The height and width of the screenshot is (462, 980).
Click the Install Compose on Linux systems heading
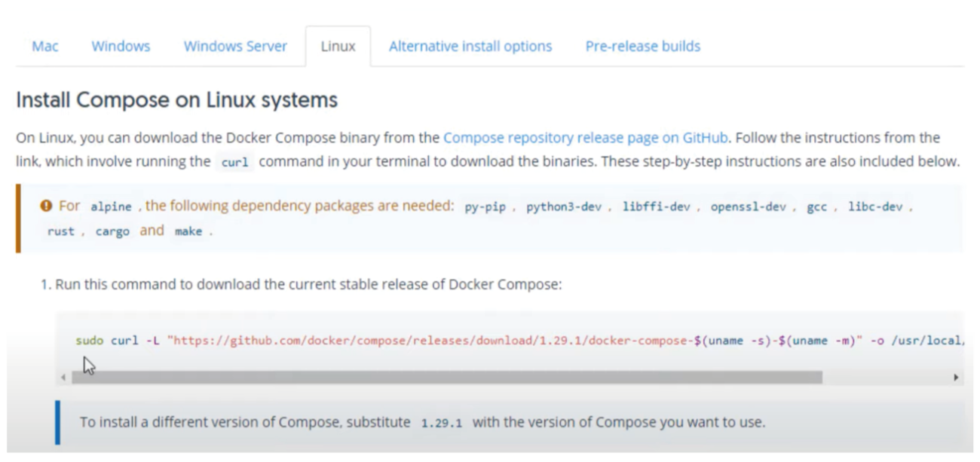(176, 99)
